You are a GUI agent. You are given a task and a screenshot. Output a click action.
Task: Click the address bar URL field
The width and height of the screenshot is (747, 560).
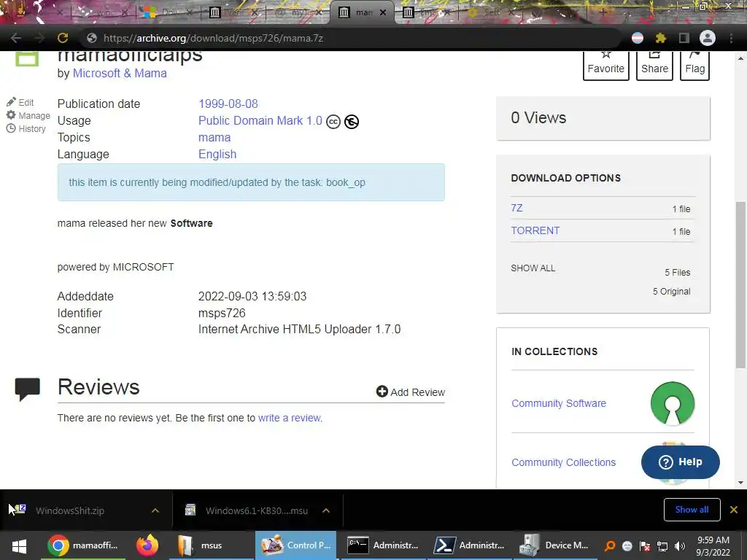coord(352,38)
